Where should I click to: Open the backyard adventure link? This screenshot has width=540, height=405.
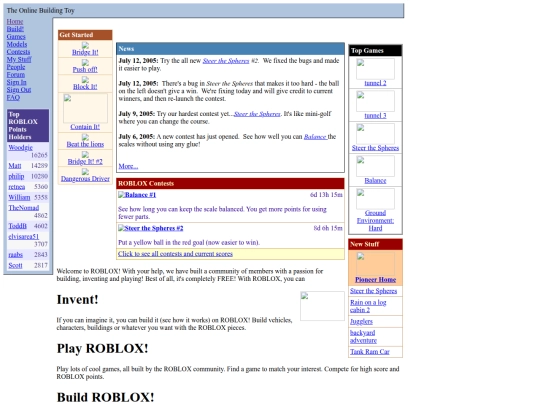pyautogui.click(x=363, y=336)
